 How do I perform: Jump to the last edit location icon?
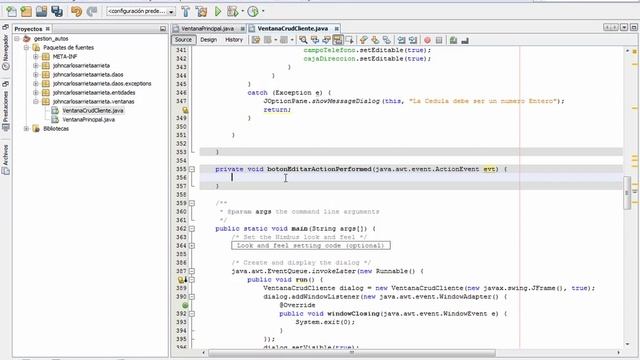click(256, 40)
